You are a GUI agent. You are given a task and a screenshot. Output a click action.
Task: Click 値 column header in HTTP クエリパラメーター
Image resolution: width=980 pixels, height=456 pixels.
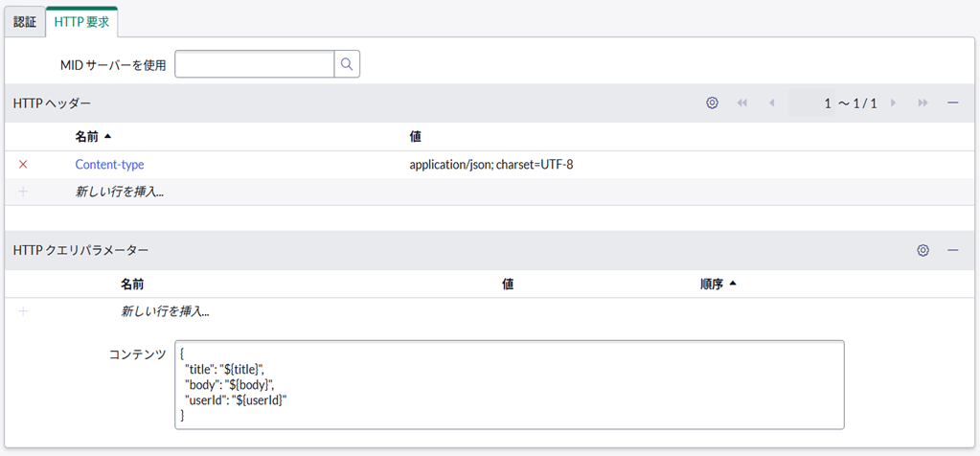[508, 285]
